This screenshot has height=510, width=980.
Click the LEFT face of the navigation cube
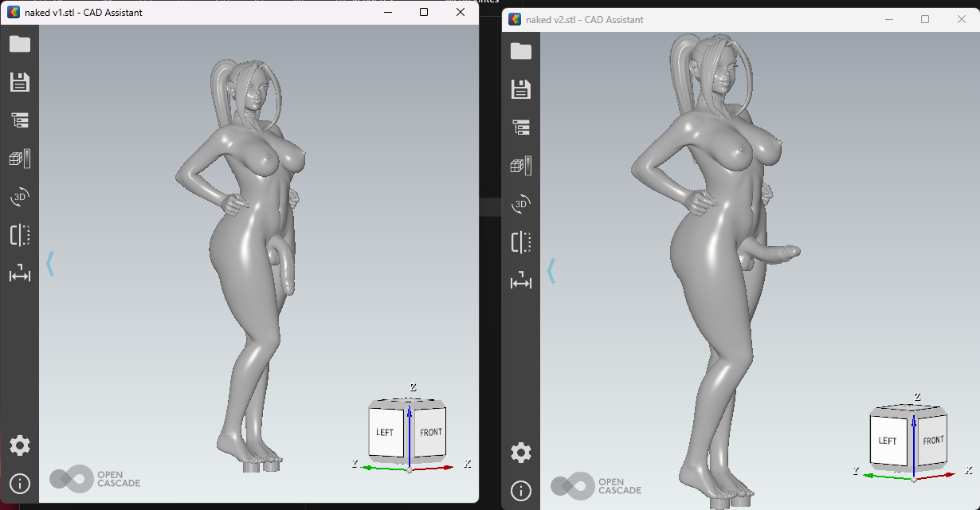[x=385, y=431]
